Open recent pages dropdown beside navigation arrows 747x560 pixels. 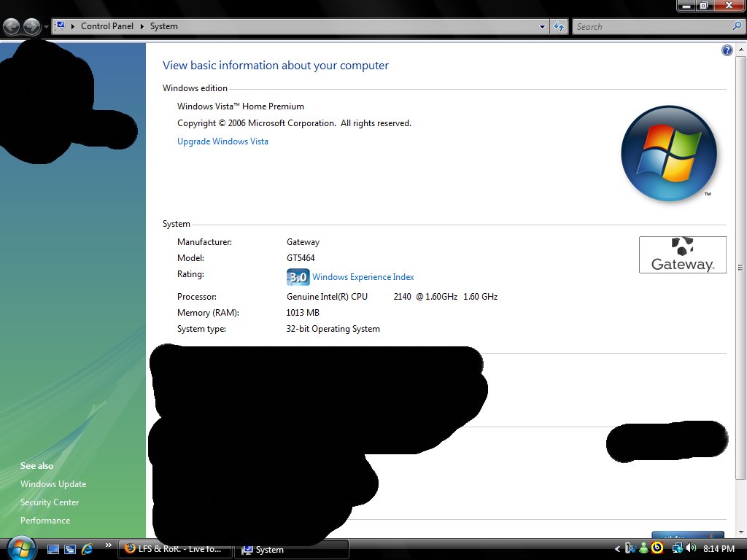[x=46, y=27]
